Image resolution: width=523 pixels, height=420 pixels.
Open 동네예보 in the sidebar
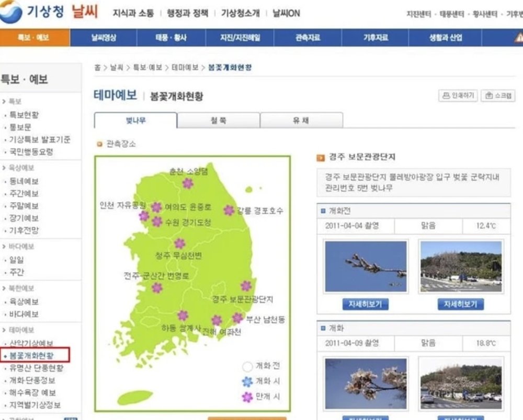pos(24,181)
